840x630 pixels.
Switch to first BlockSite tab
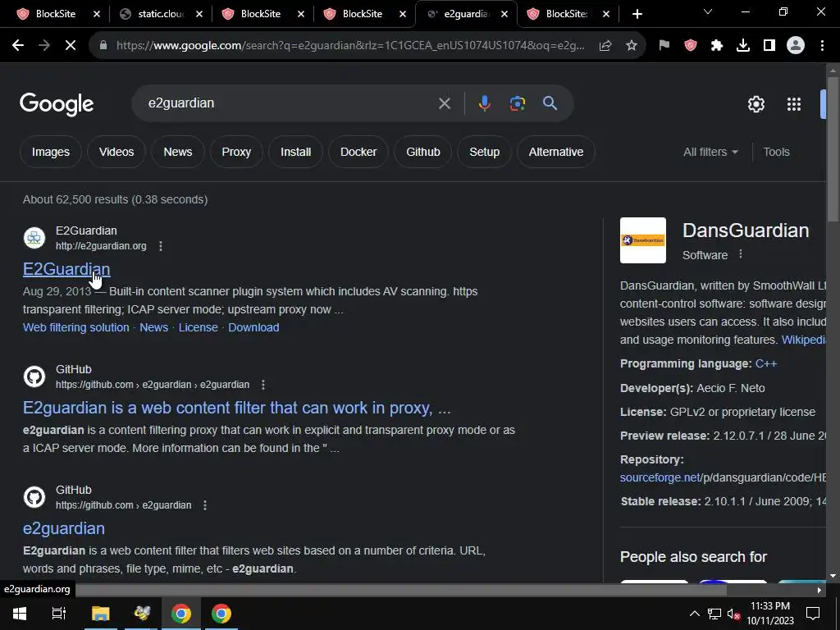point(55,14)
